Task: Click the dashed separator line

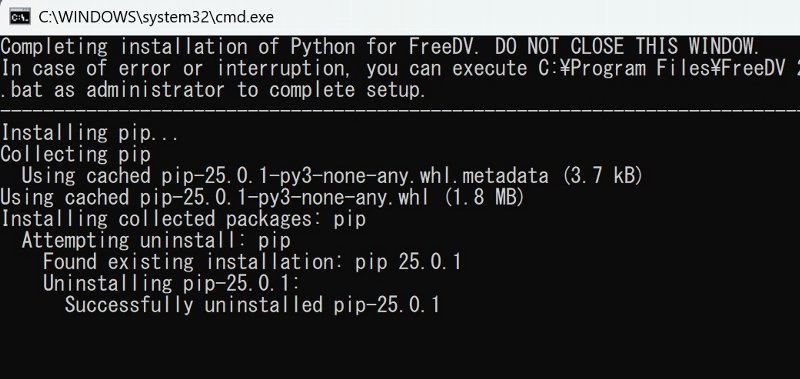Action: (x=400, y=110)
